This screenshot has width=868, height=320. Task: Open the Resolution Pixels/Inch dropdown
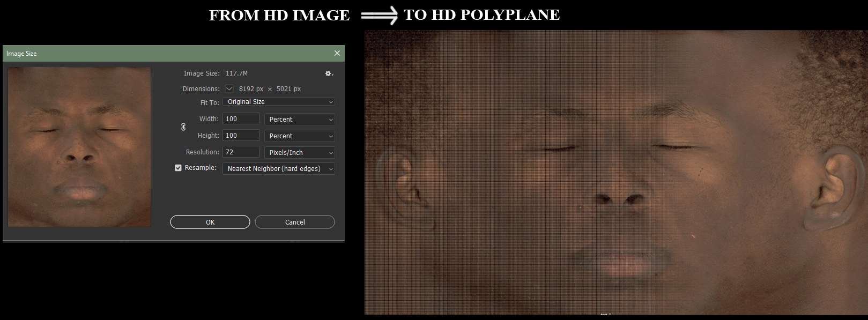click(300, 153)
